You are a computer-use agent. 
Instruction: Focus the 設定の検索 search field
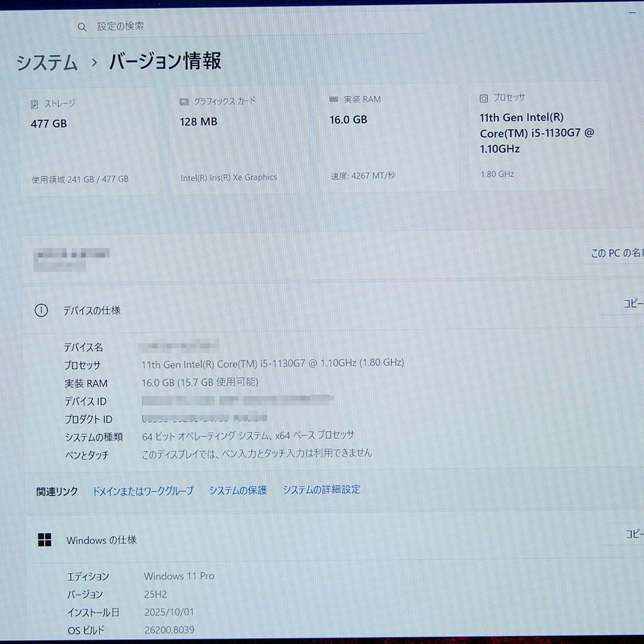click(250, 26)
